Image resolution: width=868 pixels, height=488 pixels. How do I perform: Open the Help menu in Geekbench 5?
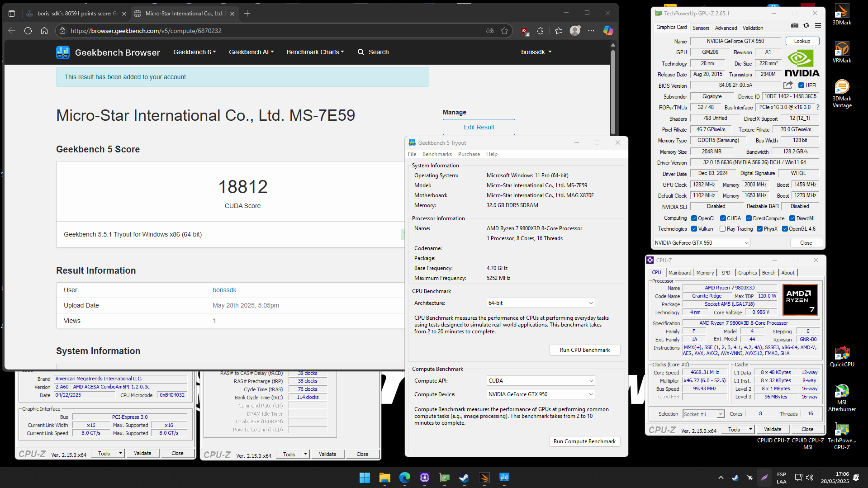(492, 154)
